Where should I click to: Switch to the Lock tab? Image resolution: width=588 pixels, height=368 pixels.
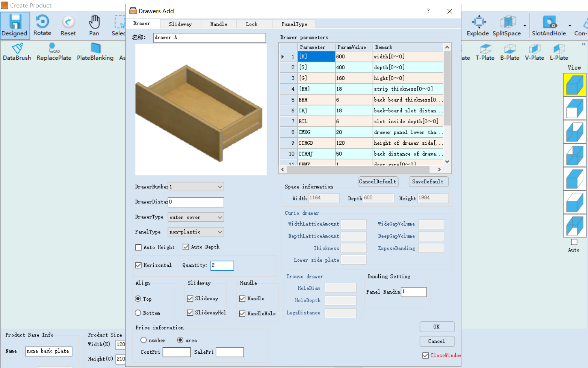[252, 24]
